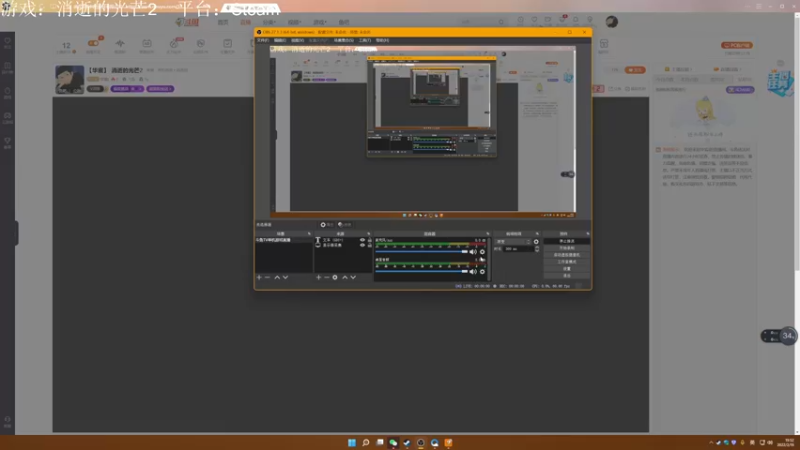The image size is (800, 450).
Task: Move source down in OBS Sources panel
Action: pos(353,278)
